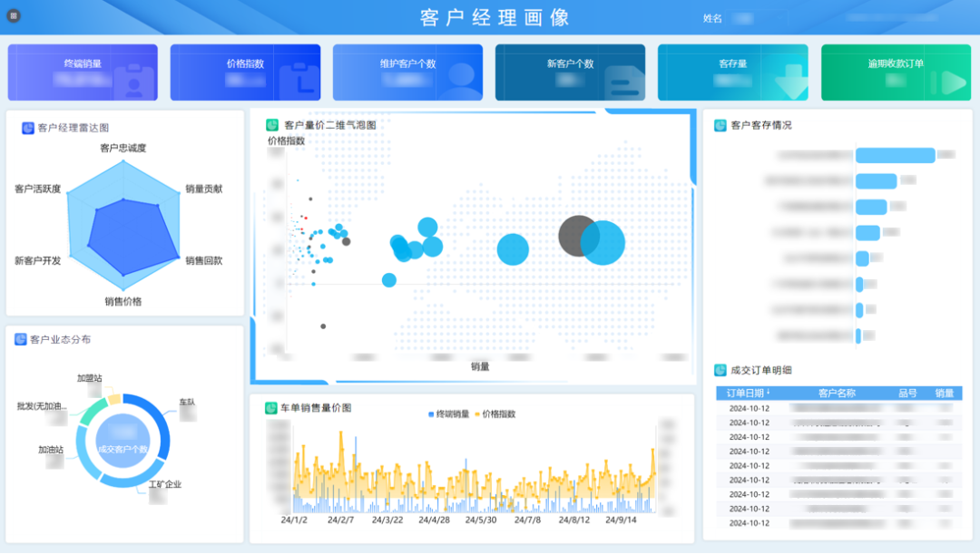The image size is (980, 554).
Task: Select the 车队 segment of the donut chart
Action: (162, 429)
